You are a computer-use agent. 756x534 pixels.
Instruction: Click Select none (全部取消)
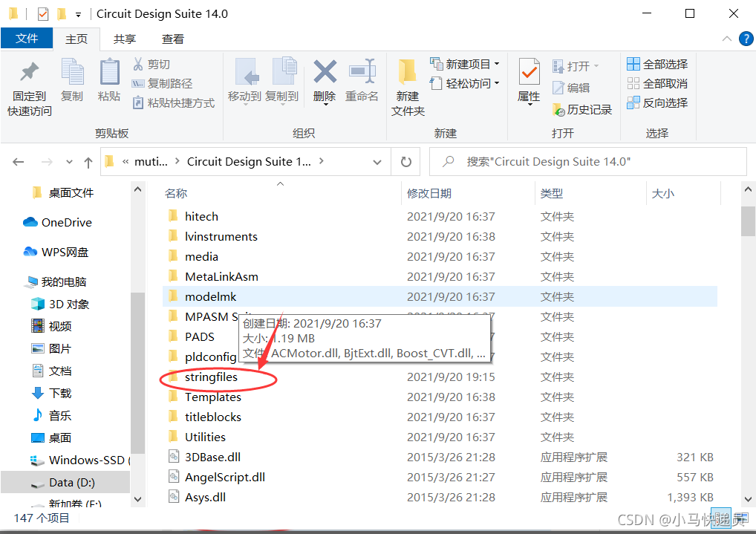(657, 83)
